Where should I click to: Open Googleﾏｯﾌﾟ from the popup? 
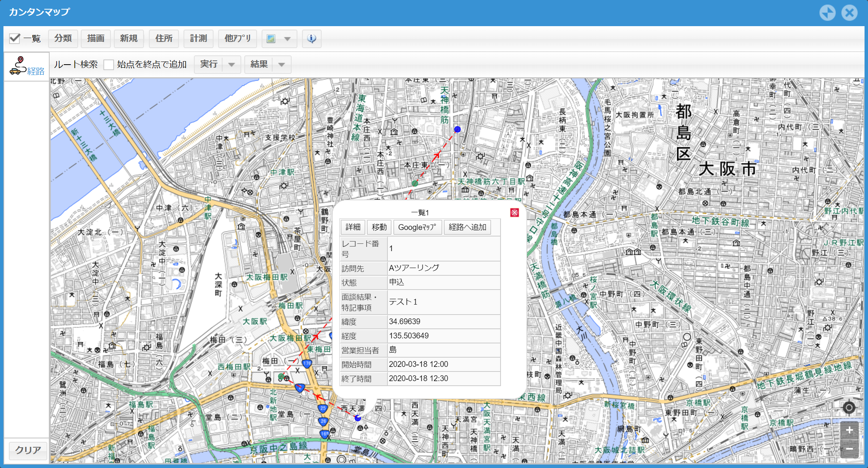pos(417,227)
